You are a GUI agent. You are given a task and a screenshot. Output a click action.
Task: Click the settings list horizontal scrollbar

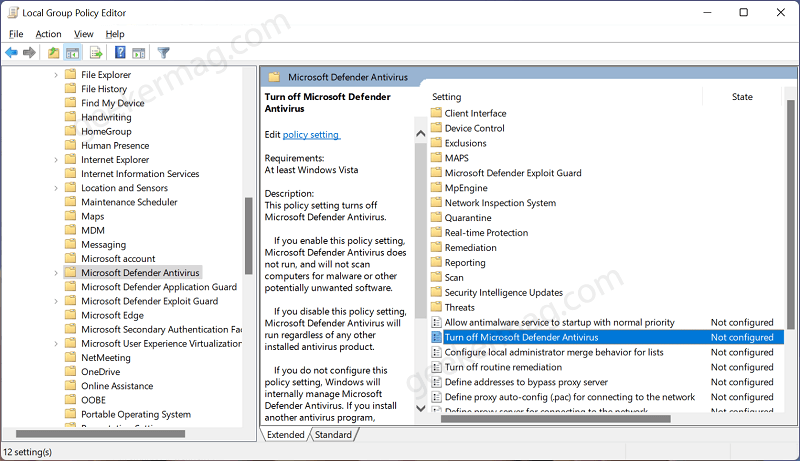point(556,419)
